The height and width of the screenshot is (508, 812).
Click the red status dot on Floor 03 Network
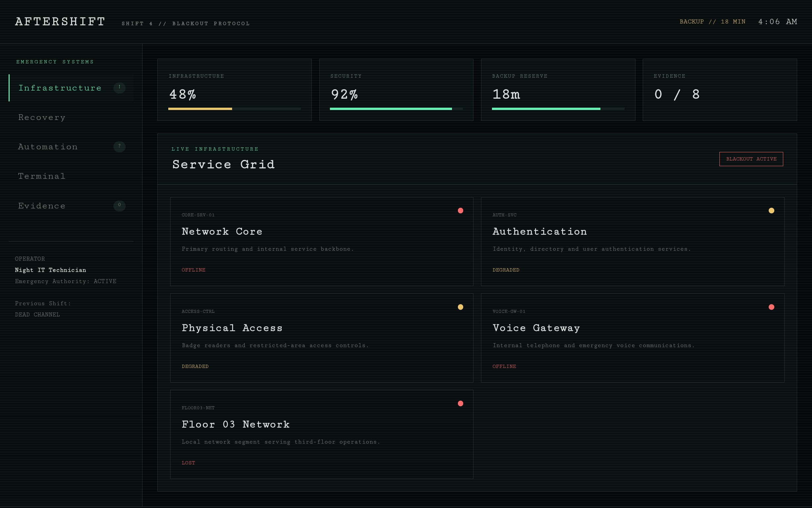click(460, 403)
